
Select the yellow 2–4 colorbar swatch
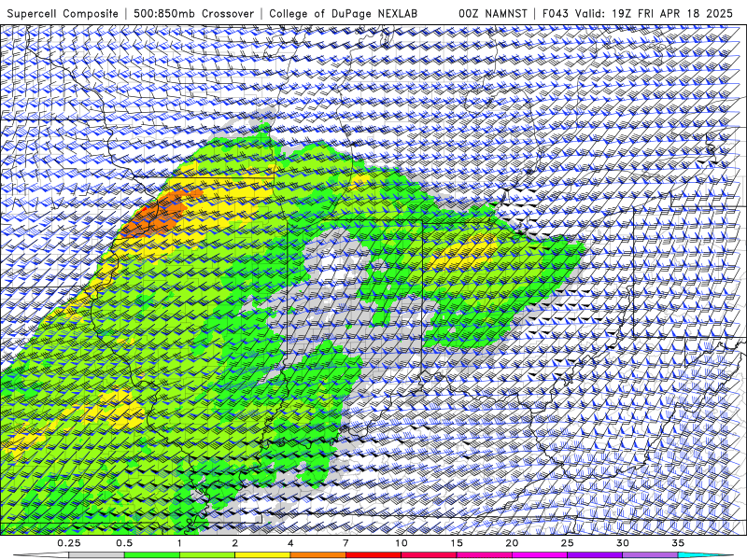point(262,555)
